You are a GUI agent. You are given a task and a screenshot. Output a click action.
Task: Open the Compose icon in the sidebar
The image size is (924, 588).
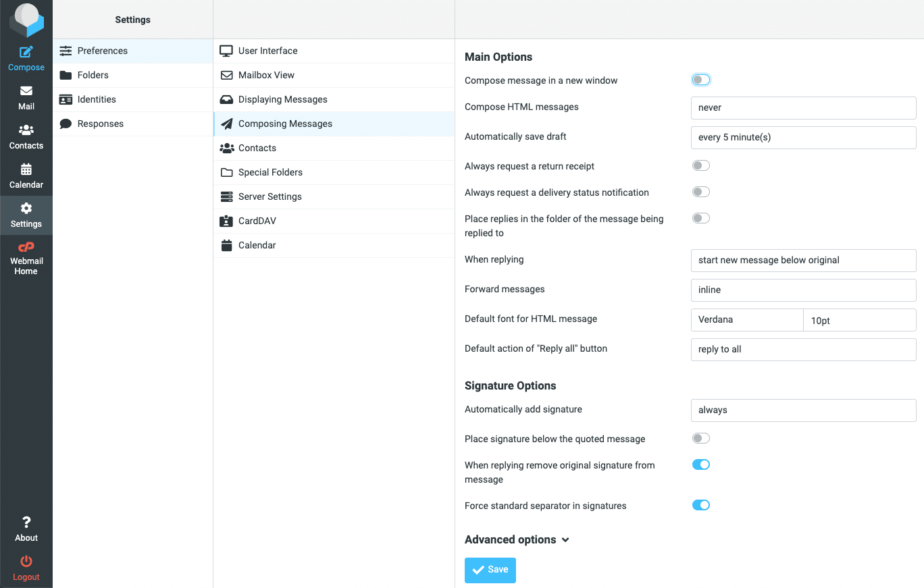pos(26,54)
